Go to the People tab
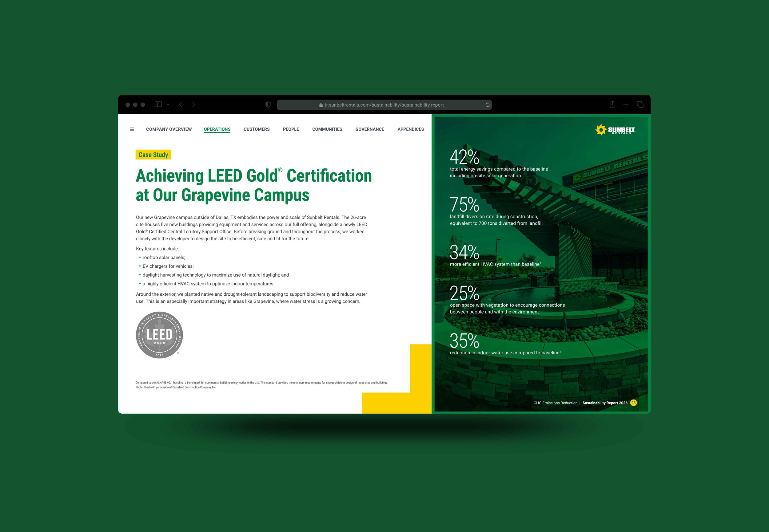The width and height of the screenshot is (769, 532). point(291,129)
